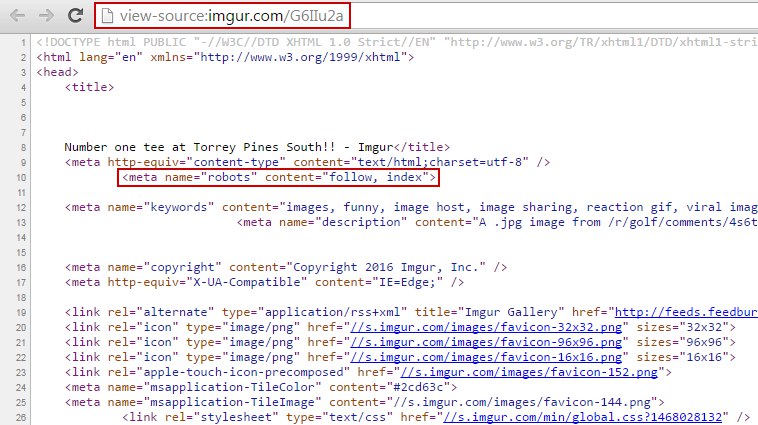Click the page title text Torrey Pines South
The image size is (758, 425).
(264, 147)
